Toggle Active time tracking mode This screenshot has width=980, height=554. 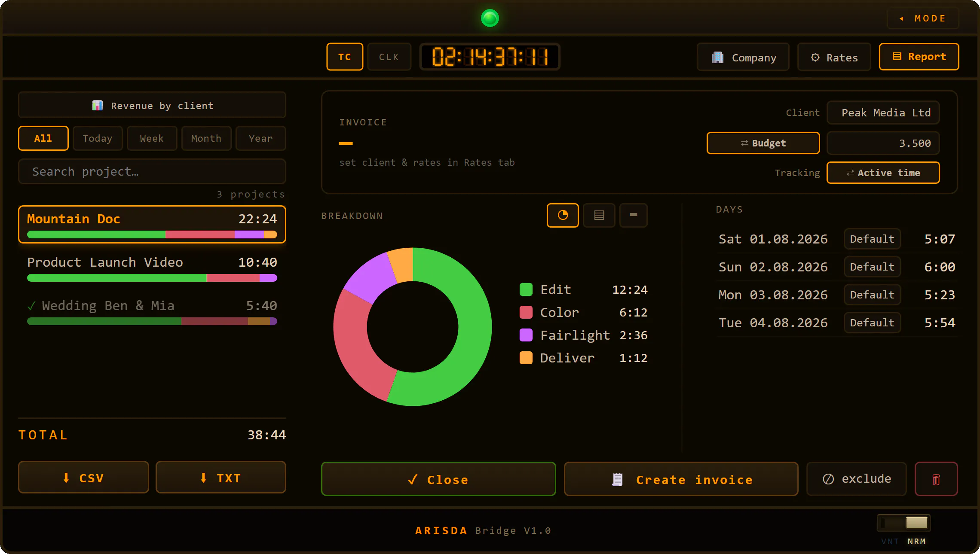click(x=883, y=173)
